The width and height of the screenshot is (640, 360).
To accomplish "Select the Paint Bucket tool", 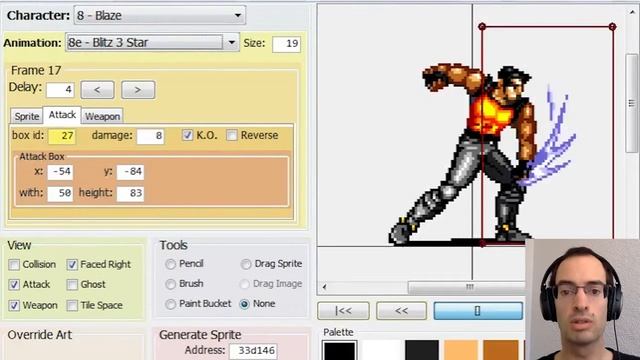I will [171, 304].
